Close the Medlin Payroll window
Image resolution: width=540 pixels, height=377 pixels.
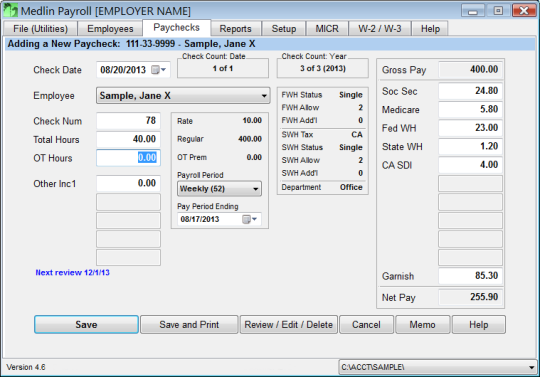524,11
